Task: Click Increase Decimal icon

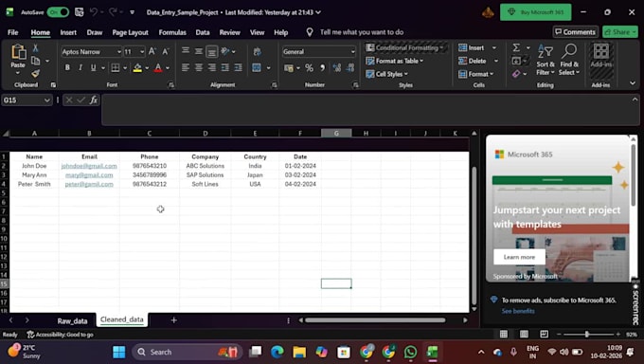Action: pos(337,68)
